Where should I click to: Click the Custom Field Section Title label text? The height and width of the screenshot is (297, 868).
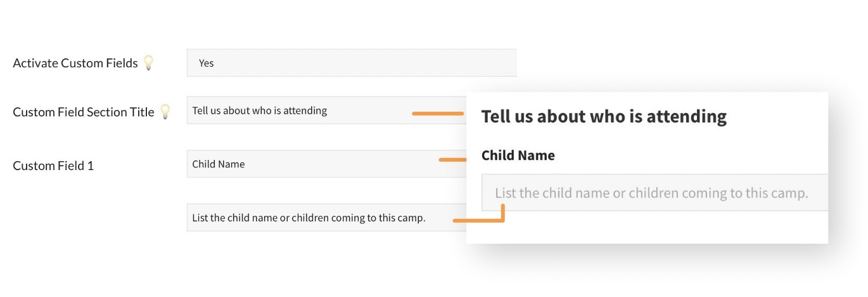point(83,112)
